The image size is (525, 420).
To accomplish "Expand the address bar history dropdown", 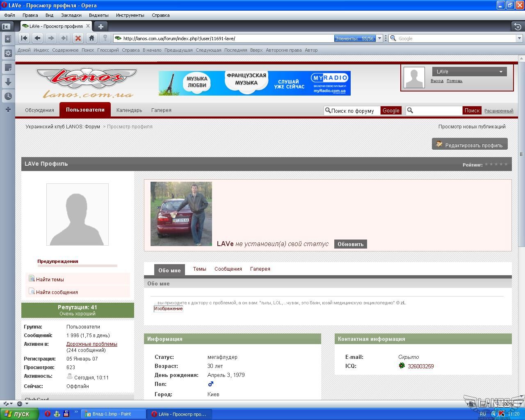I will [379, 38].
